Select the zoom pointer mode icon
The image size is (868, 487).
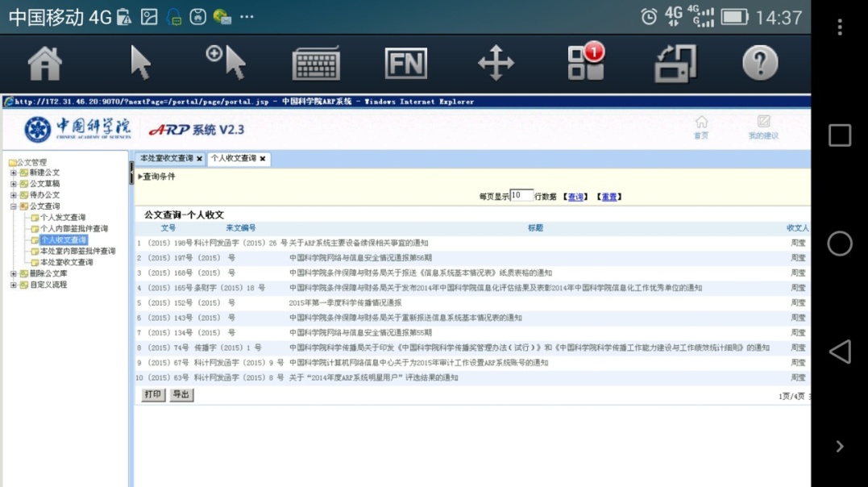pyautogui.click(x=226, y=63)
